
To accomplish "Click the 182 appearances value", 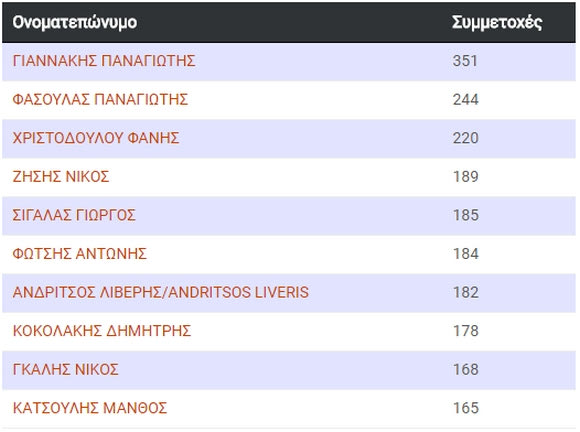I will pyautogui.click(x=466, y=292).
